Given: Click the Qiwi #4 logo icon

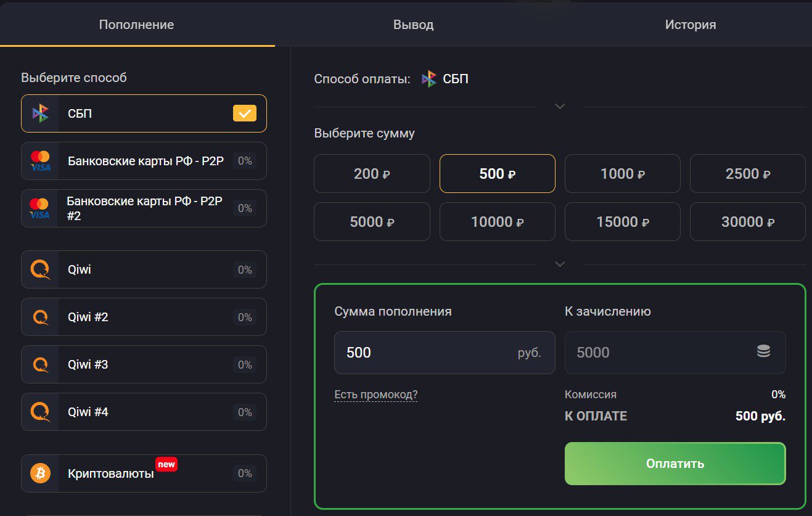Looking at the screenshot, I should click(40, 412).
